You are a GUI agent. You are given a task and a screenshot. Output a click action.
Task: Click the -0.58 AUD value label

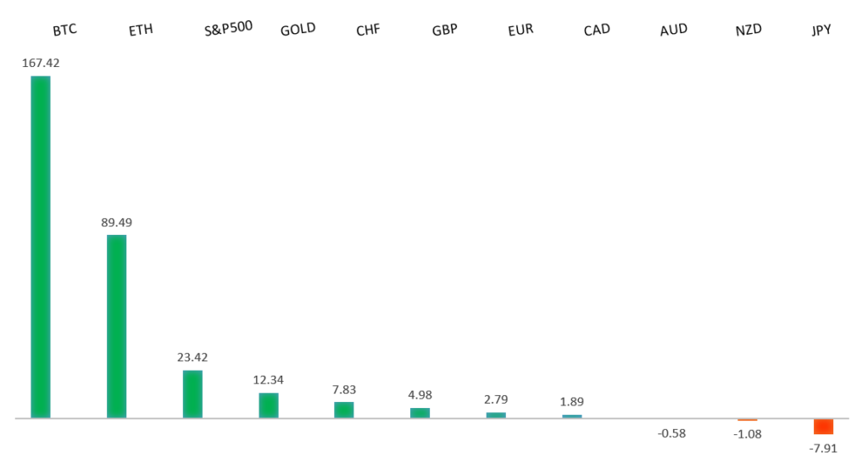point(670,433)
